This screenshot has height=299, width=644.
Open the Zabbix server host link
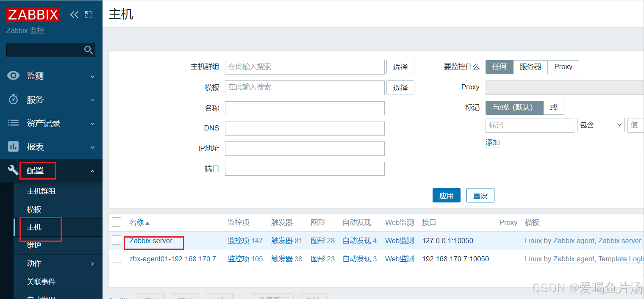coord(151,241)
